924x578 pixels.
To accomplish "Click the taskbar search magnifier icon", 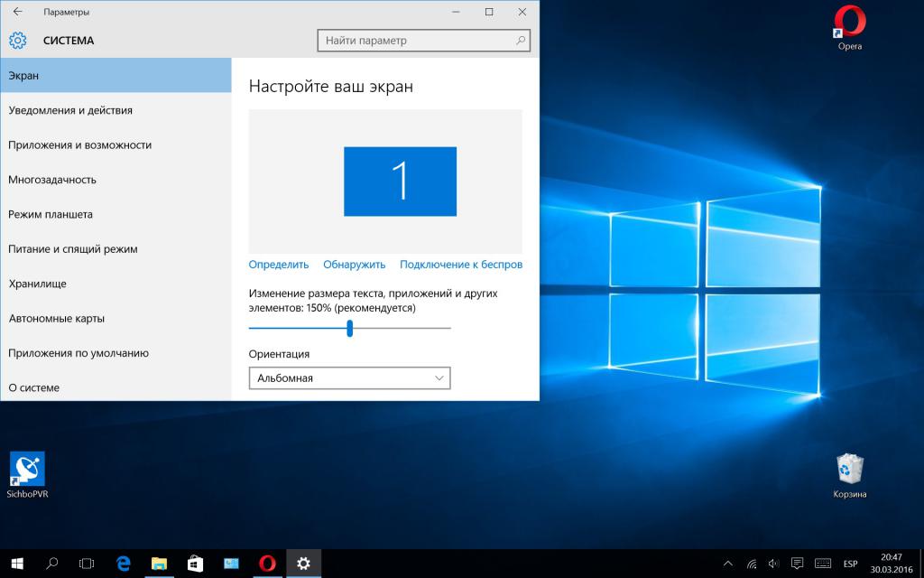I will tap(52, 563).
